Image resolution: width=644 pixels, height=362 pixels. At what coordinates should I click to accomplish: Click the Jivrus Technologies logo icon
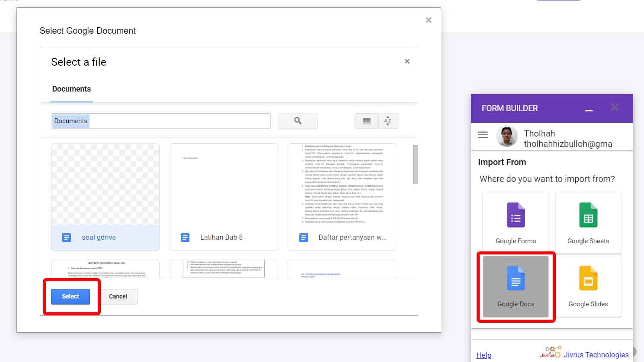[x=551, y=351]
